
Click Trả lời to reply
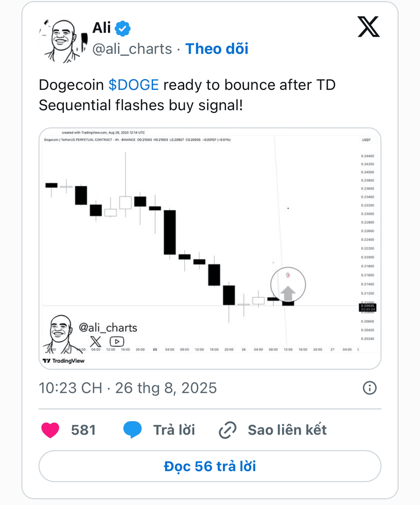pos(174,430)
